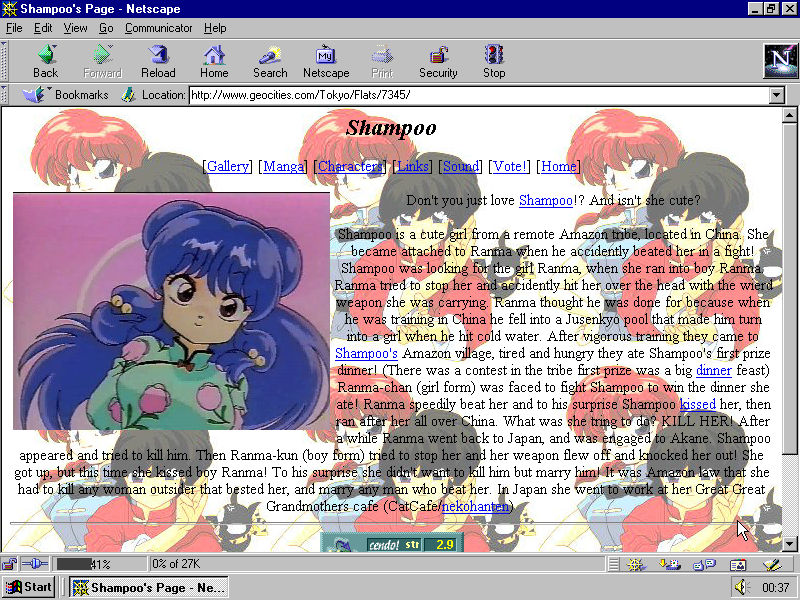
Task: Open the Edit menu
Action: pyautogui.click(x=43, y=28)
